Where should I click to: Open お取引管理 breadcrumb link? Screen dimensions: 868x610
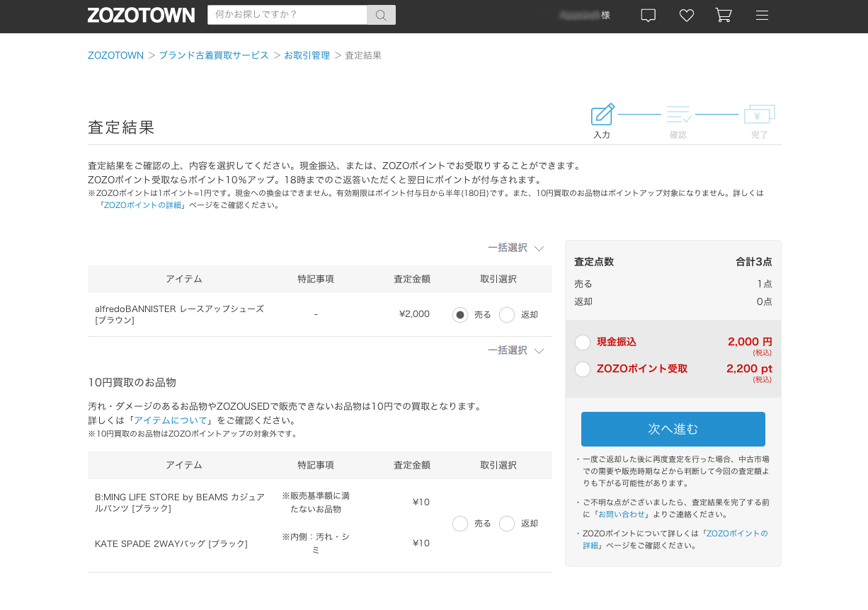[307, 55]
